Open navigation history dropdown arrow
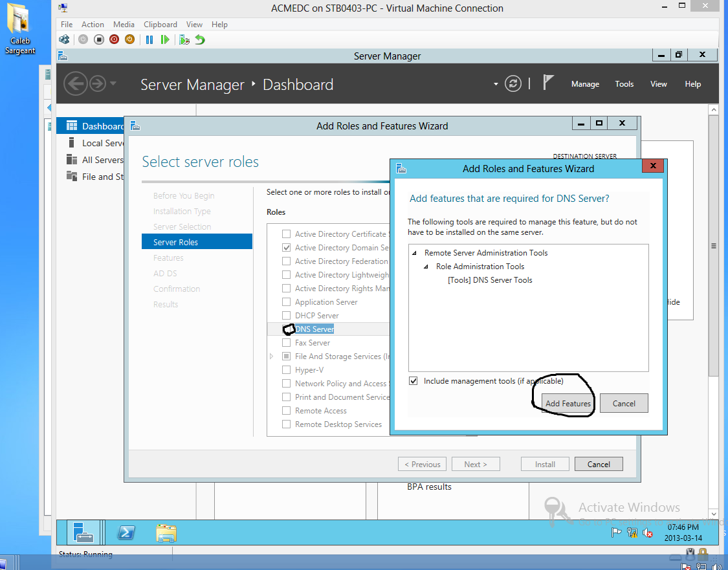Screen dimensions: 728x570 [113, 84]
